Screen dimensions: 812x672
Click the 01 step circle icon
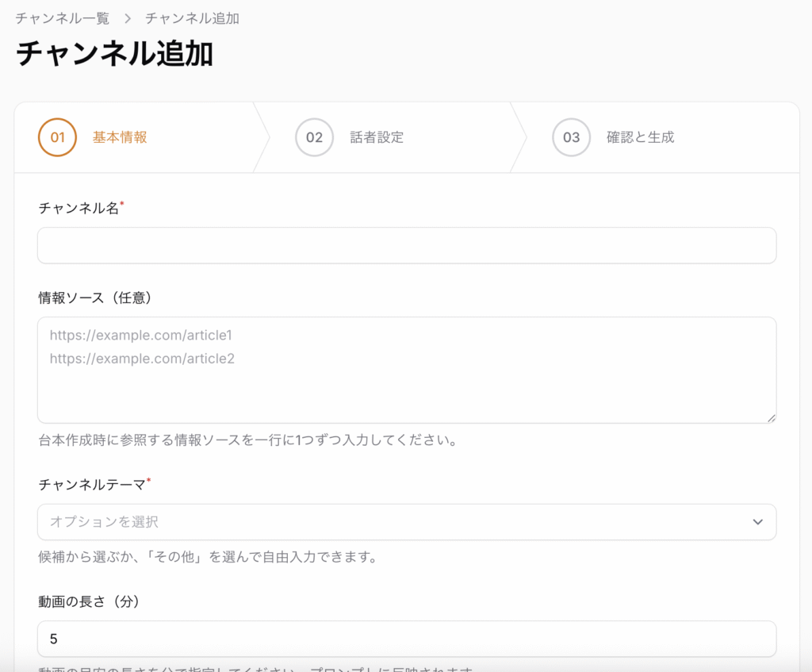click(x=57, y=137)
